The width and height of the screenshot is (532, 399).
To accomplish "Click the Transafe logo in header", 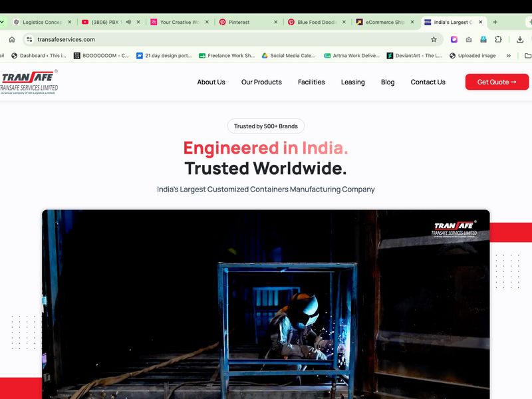I will point(29,82).
